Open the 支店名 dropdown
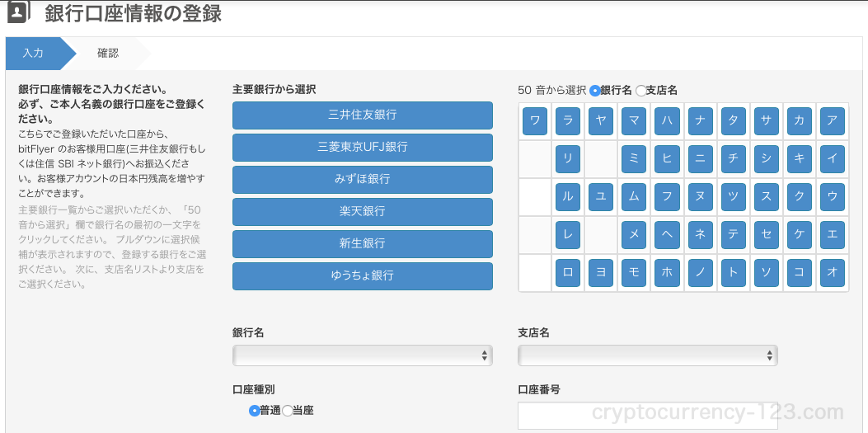The width and height of the screenshot is (868, 433). (x=648, y=355)
